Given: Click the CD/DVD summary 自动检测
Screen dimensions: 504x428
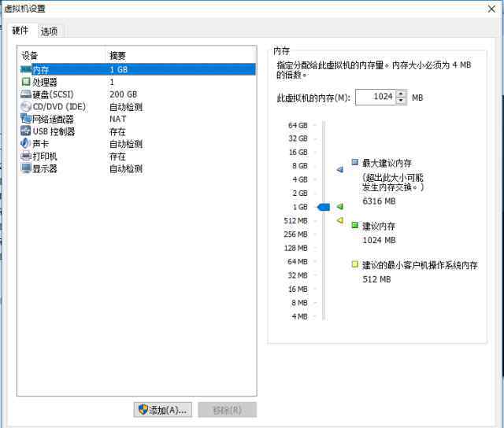Looking at the screenshot, I should (126, 107).
